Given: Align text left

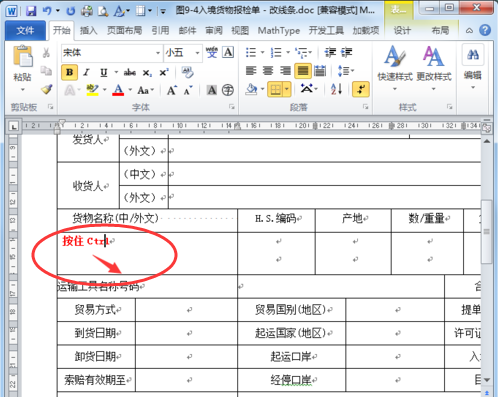Looking at the screenshot, I should (251, 71).
